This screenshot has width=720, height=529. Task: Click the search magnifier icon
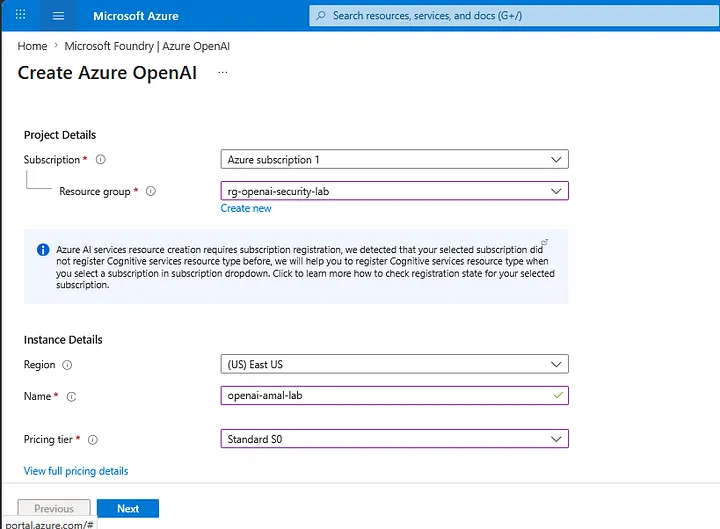tap(321, 16)
